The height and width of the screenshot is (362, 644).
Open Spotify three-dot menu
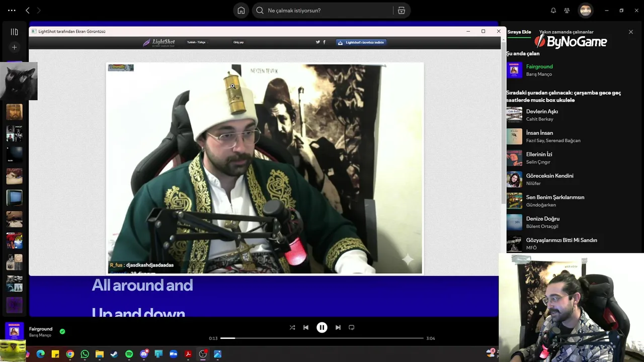[x=12, y=10]
